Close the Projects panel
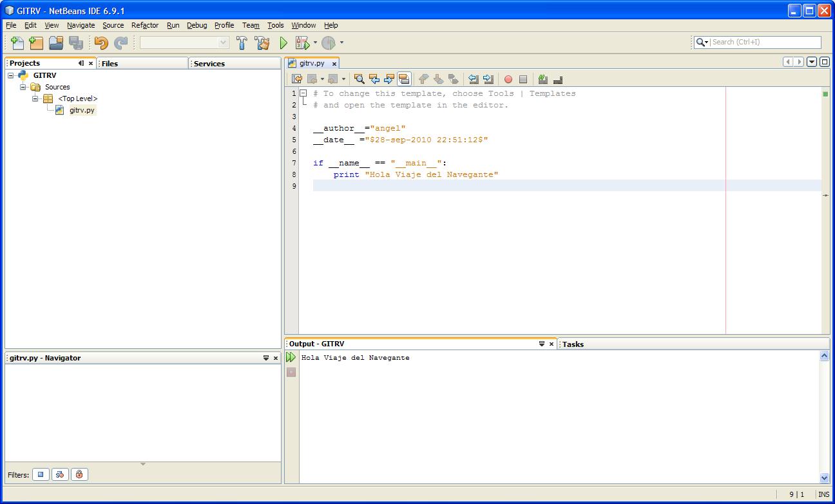Viewport: 835px width, 504px height. pyautogui.click(x=91, y=63)
